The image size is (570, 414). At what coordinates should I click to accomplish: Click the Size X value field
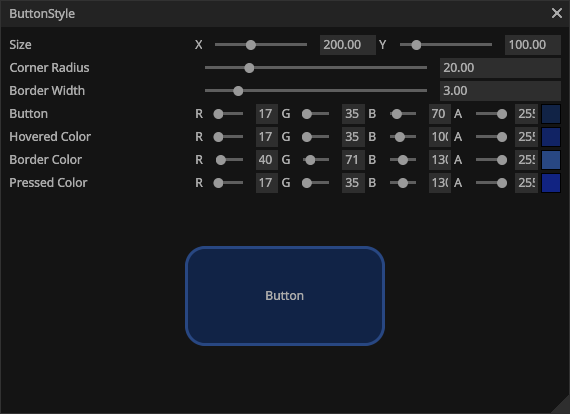pyautogui.click(x=348, y=45)
